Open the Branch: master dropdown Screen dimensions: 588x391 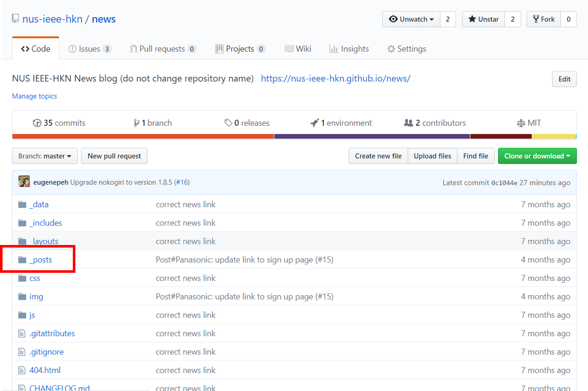coord(45,156)
